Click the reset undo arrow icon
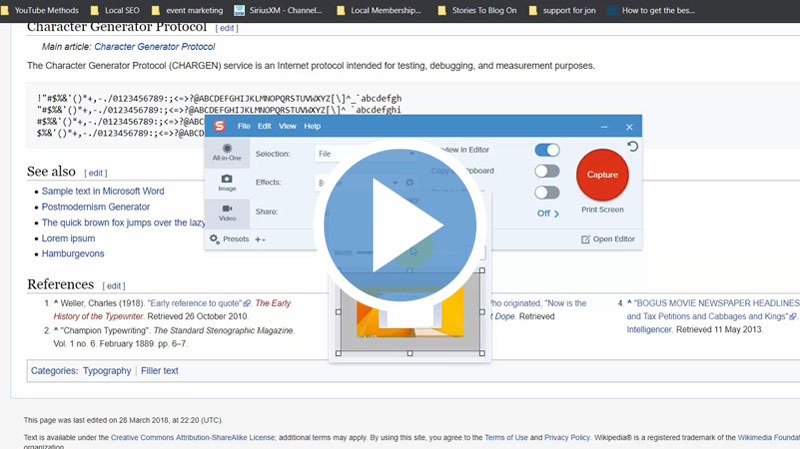 click(x=632, y=147)
